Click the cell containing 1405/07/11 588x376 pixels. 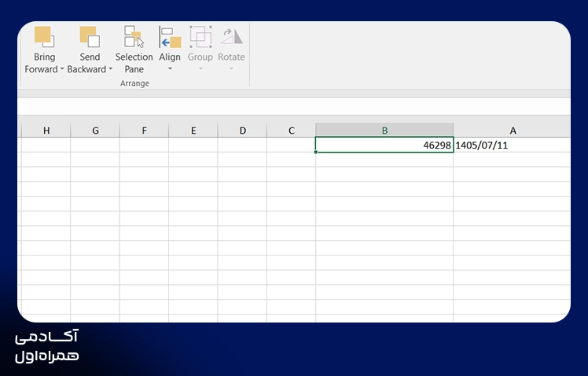click(x=512, y=146)
